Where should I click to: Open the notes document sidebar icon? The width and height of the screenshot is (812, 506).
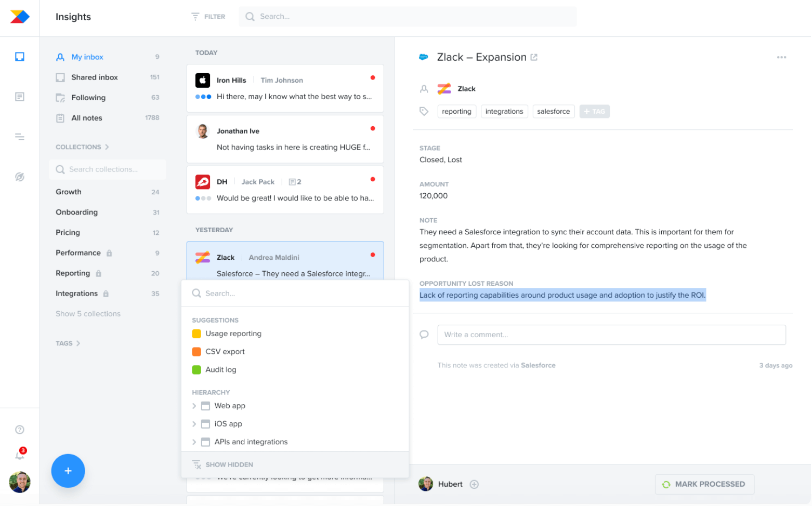(20, 97)
